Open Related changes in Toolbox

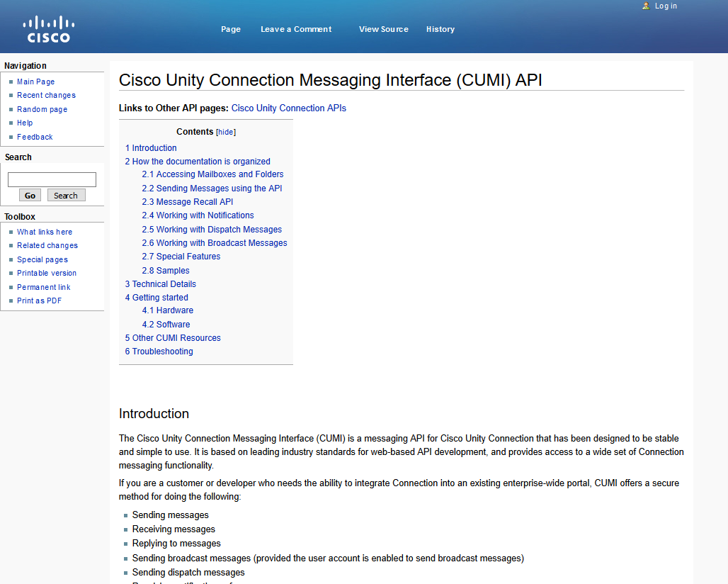click(x=47, y=245)
